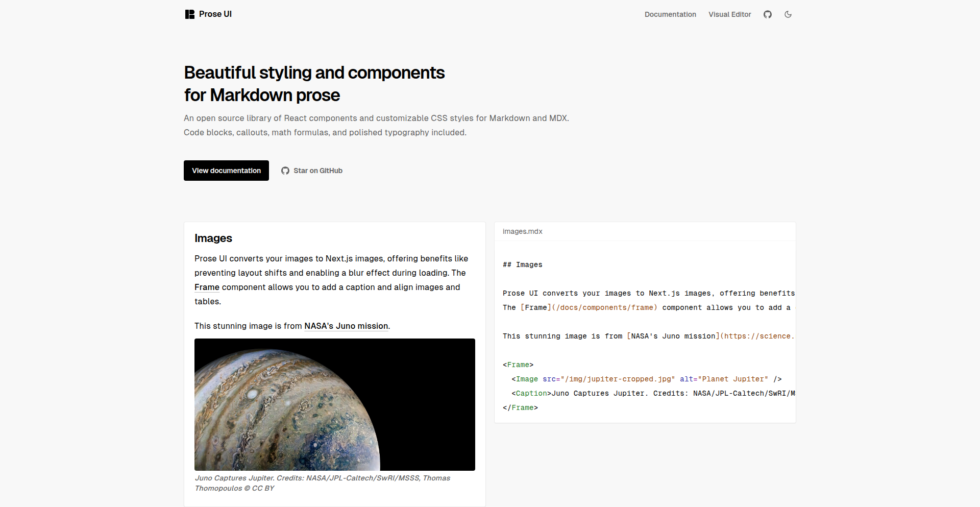Screen dimensions: 980x507
Task: Toggle dark mode with the moon icon
Action: 788,14
